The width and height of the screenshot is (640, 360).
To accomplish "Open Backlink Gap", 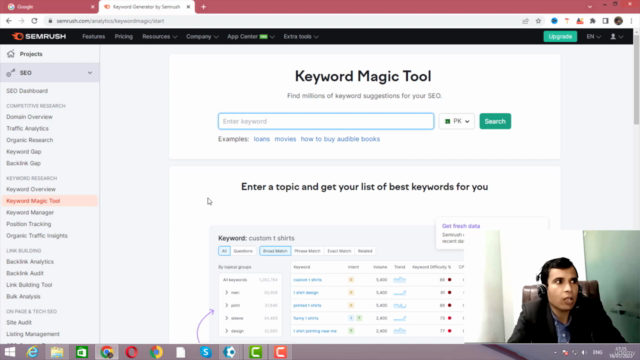I will click(23, 163).
